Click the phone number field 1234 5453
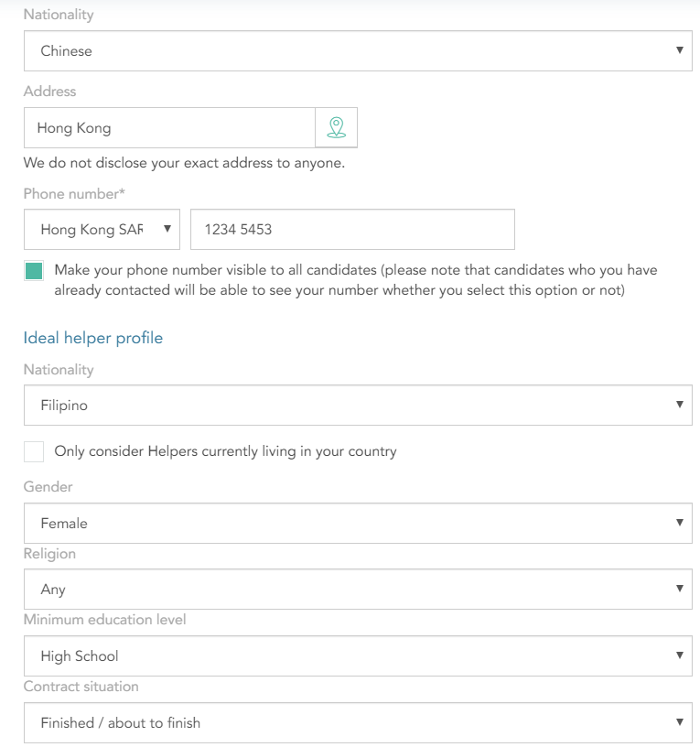The height and width of the screenshot is (747, 700). (352, 229)
